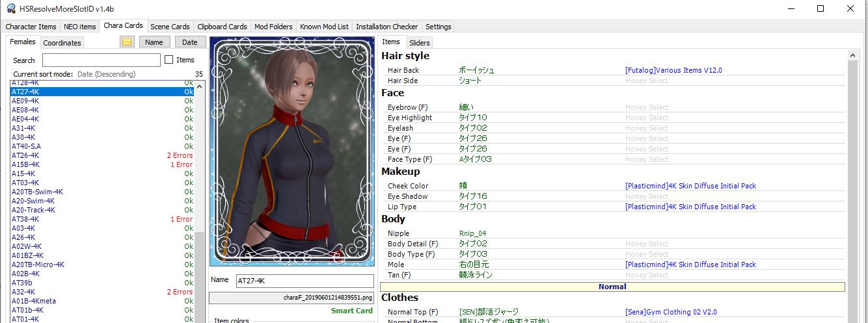Switch to Scene Cards tab
This screenshot has height=323, width=868.
click(x=170, y=27)
